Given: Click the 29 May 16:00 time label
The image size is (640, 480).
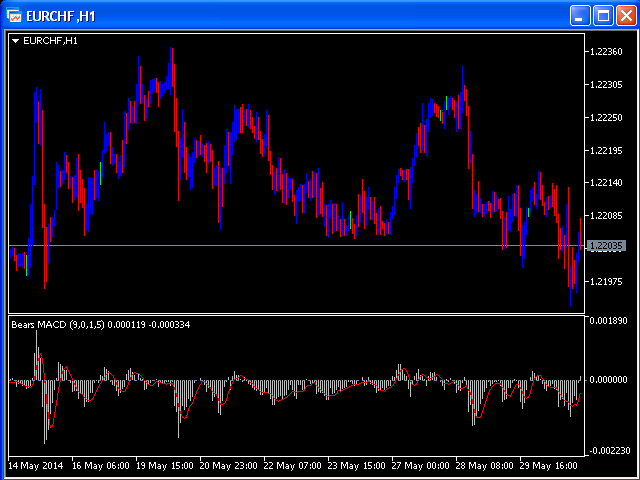Looking at the screenshot, I should point(549,466).
